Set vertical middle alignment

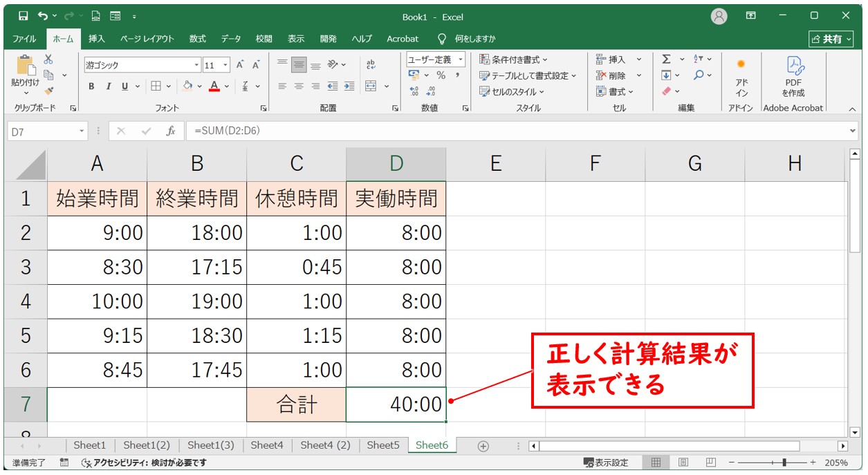(299, 64)
